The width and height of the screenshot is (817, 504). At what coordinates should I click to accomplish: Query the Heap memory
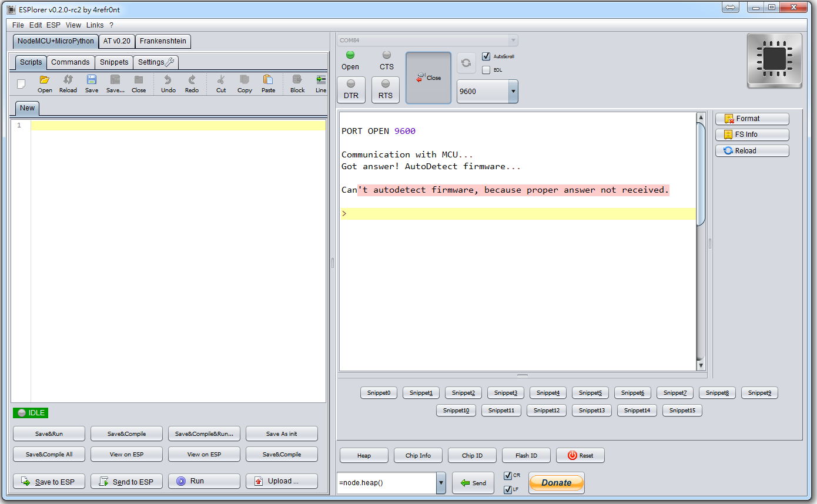(364, 455)
